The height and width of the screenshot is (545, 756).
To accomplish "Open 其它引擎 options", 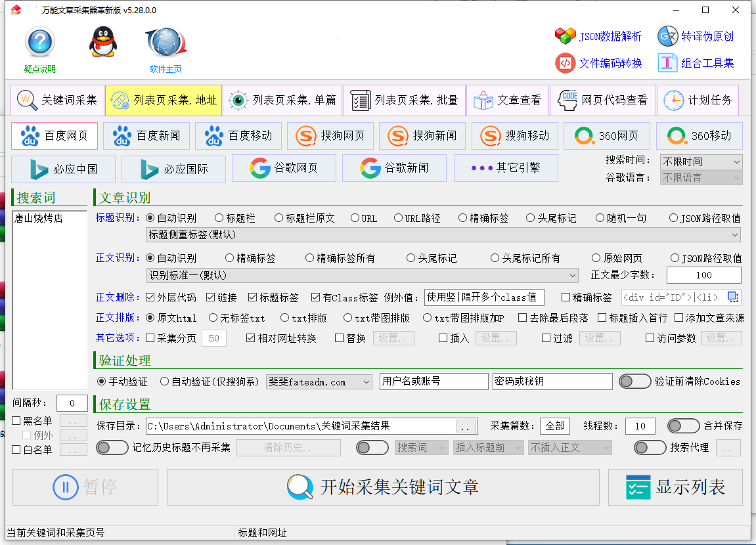I will click(506, 168).
